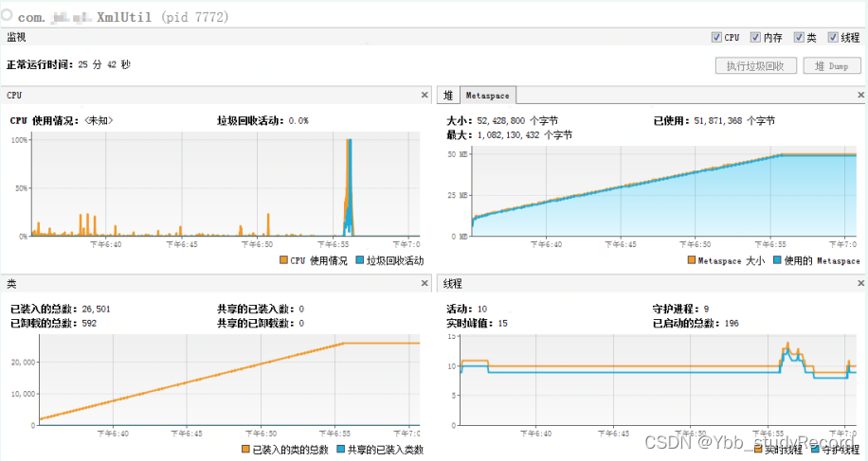Image resolution: width=868 pixels, height=461 pixels.
Task: Click the 最大 1,082,130,432 个字节 value
Action: [509, 134]
